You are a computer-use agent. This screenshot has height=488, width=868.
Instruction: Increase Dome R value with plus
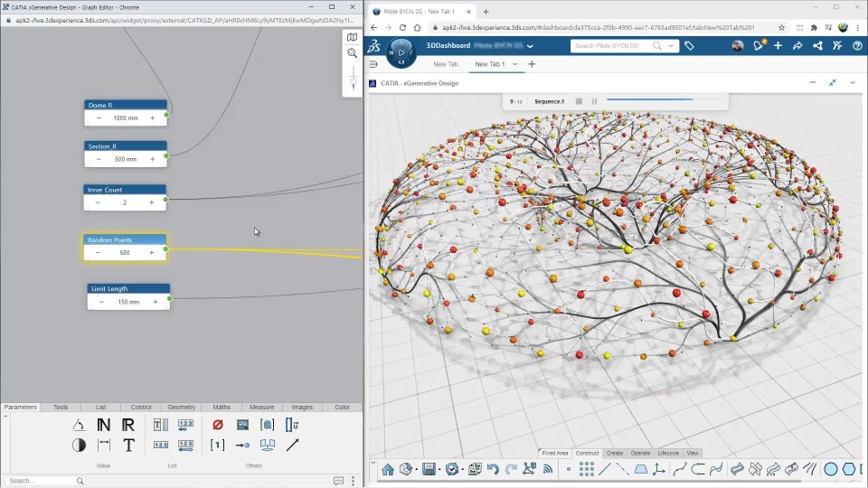click(x=152, y=117)
